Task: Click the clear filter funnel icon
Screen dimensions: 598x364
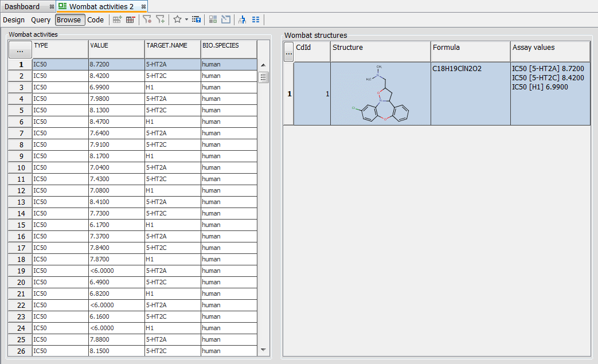Action: click(147, 19)
